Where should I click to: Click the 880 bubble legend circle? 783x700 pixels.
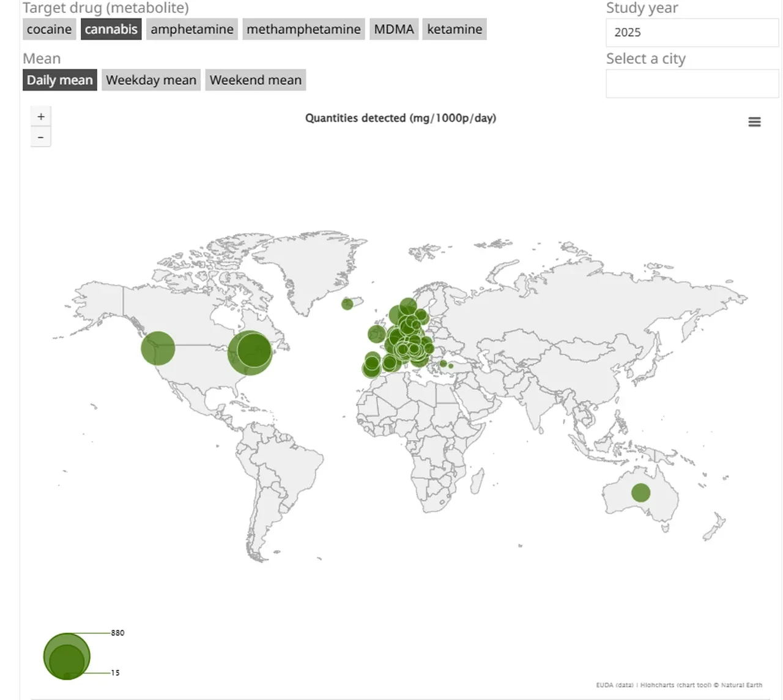pyautogui.click(x=67, y=642)
